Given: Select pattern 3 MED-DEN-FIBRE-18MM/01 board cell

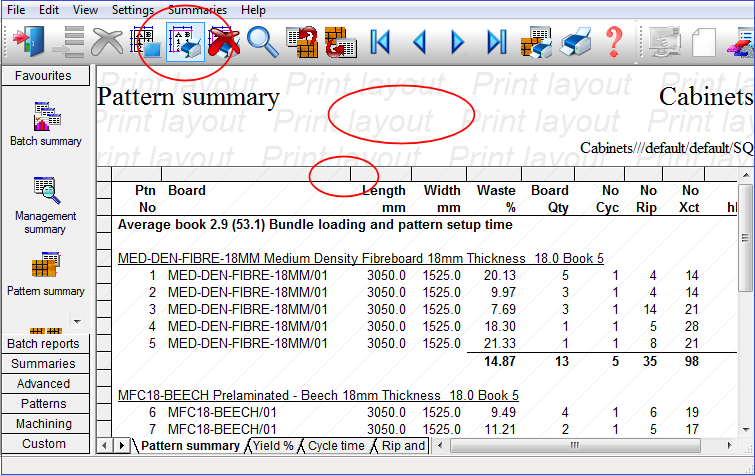Looking at the screenshot, I should pos(247,309).
